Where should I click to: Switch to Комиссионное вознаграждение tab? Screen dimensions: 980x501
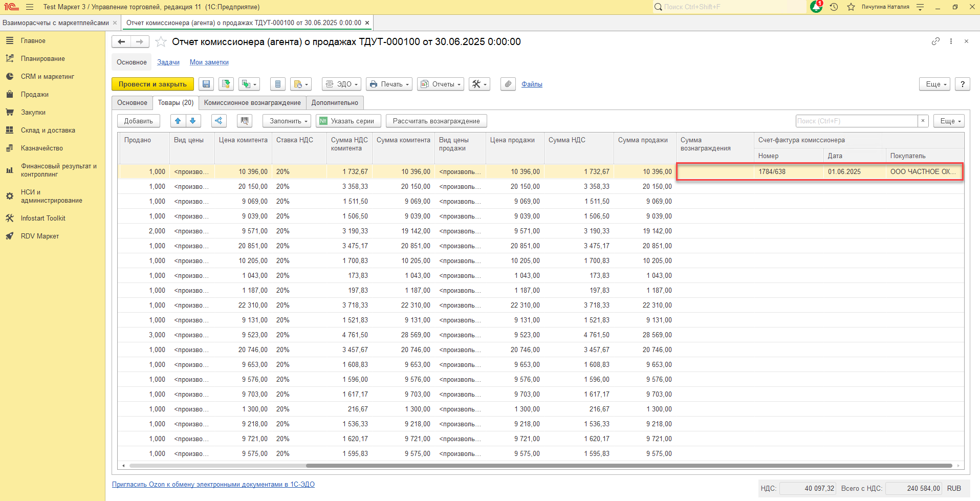252,103
